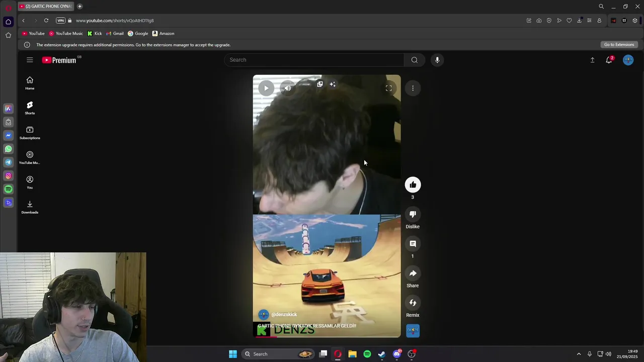Open Opera sidebar bookmarks star
The height and width of the screenshot is (362, 644).
pyautogui.click(x=8, y=35)
